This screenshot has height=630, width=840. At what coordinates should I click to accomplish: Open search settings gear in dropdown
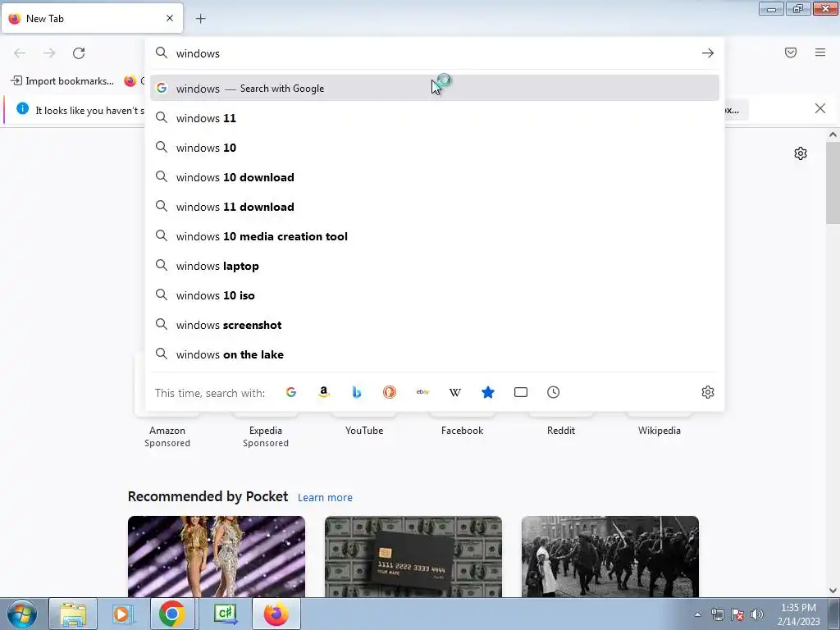pyautogui.click(x=708, y=392)
